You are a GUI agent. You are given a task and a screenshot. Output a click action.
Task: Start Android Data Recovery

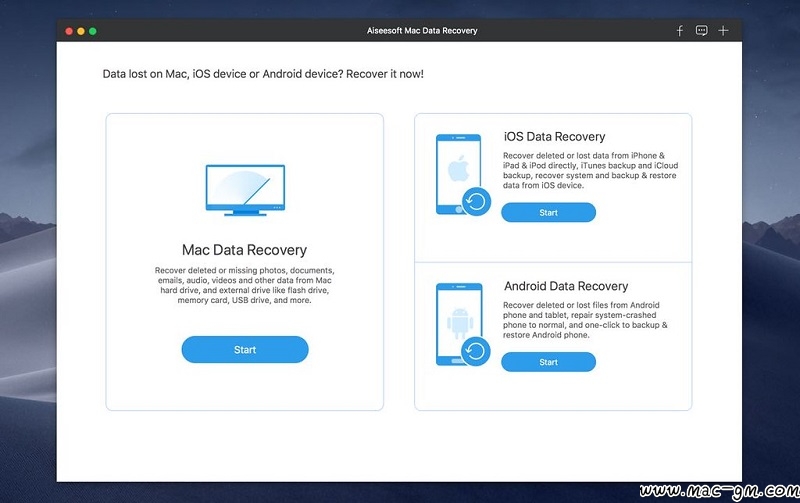coord(548,362)
